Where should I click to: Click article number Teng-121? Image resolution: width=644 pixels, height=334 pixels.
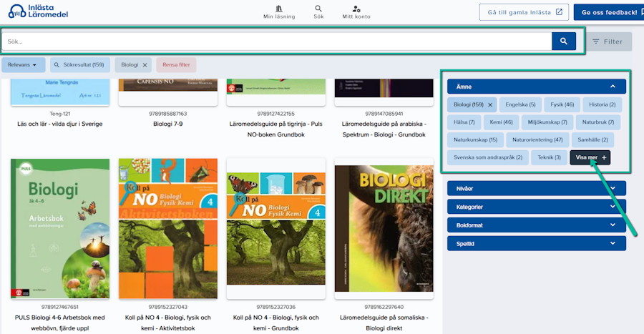tap(60, 114)
